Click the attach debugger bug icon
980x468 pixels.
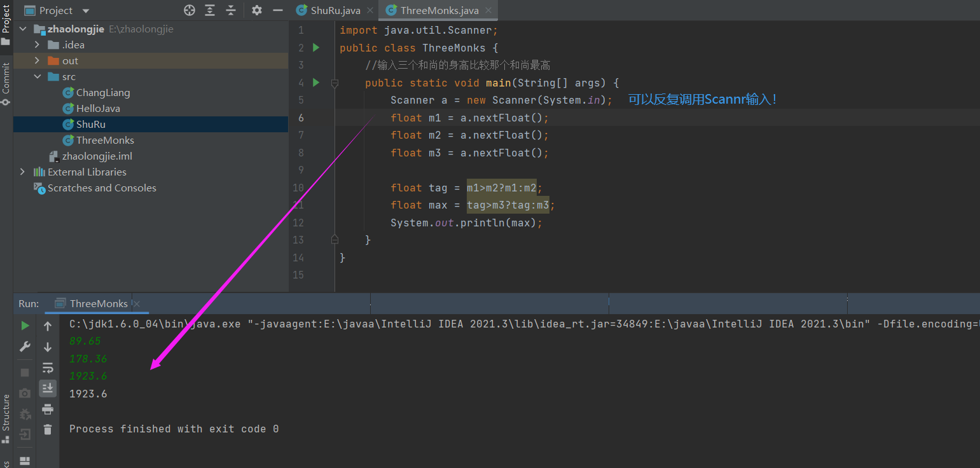(x=25, y=414)
